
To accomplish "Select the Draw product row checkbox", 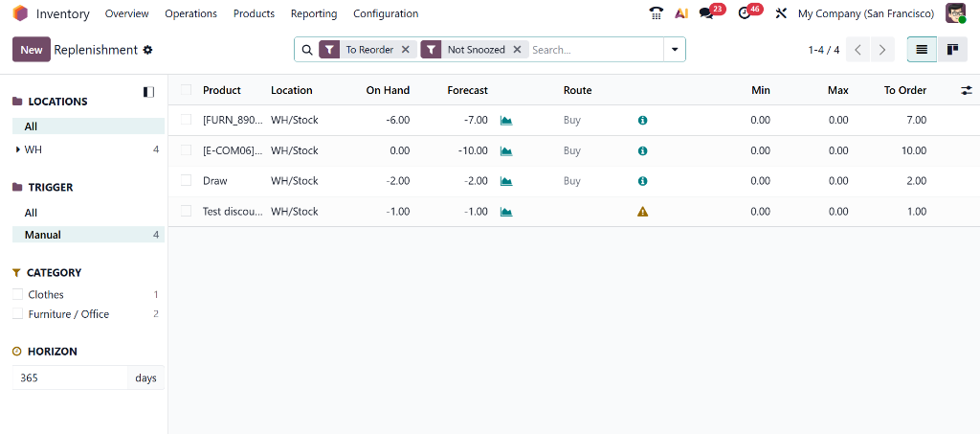I will click(186, 181).
